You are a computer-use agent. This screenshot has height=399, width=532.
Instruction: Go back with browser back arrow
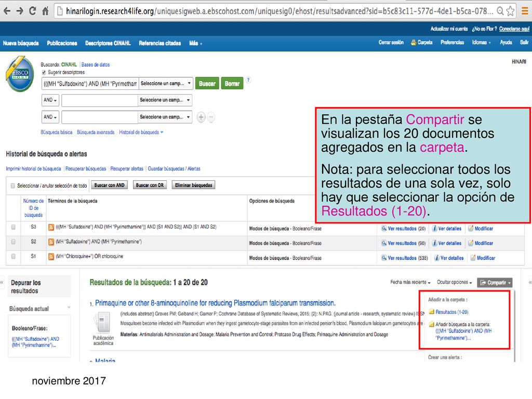coord(7,11)
